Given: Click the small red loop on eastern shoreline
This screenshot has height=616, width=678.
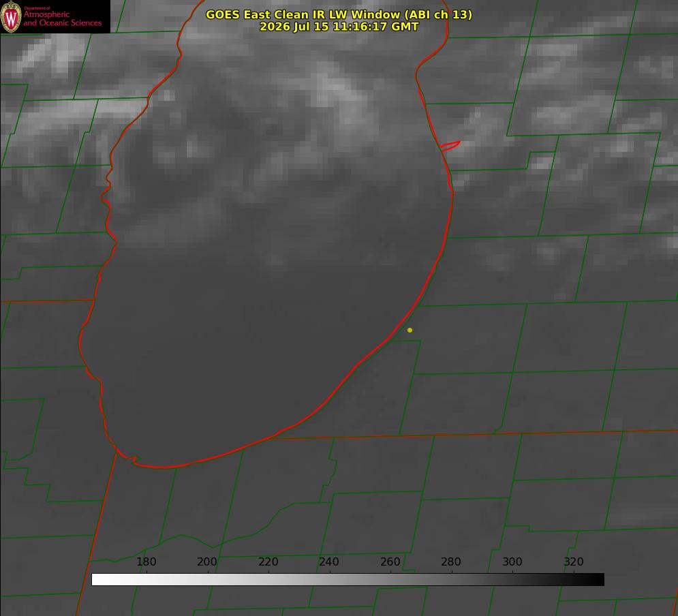Looking at the screenshot, I should coord(450,146).
